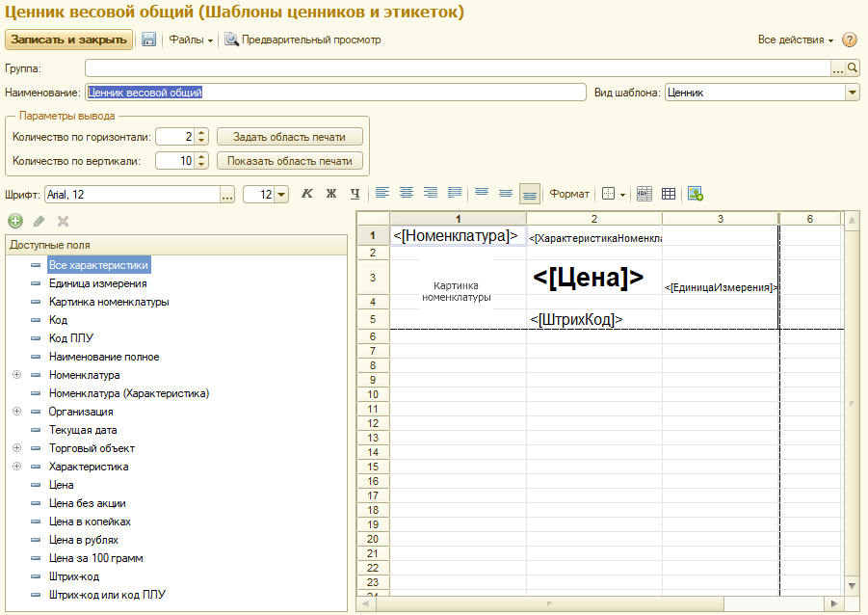This screenshot has width=868, height=615.
Task: Open the borders dropdown icon
Action: 614,194
